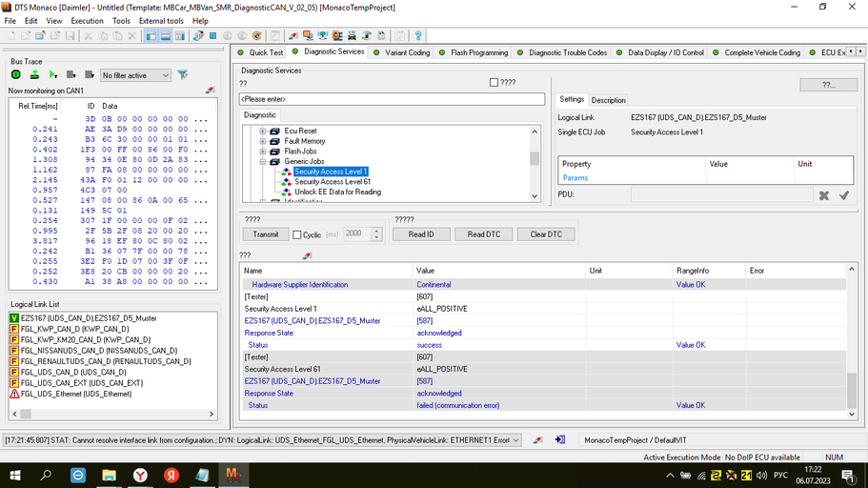Click the eraser icon in the main toolbar
The image size is (868, 488).
[x=293, y=36]
